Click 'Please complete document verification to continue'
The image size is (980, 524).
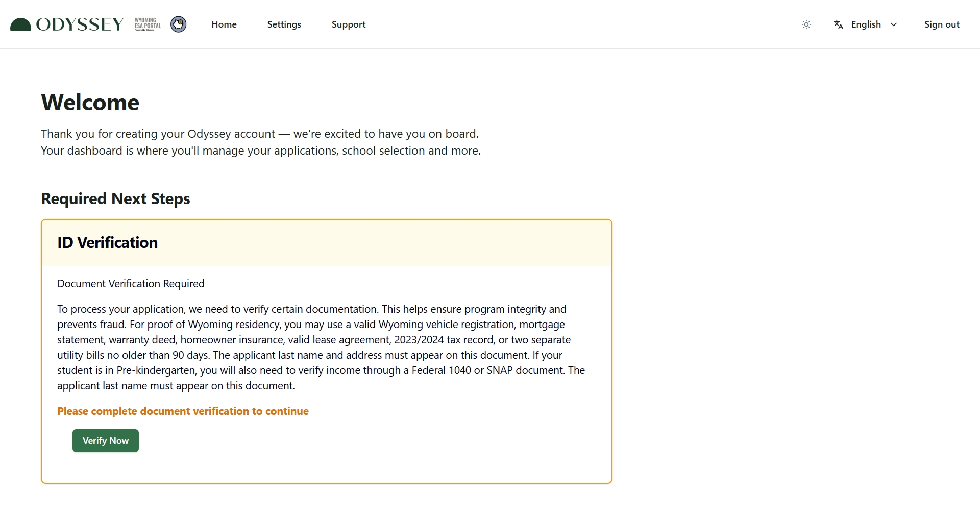pyautogui.click(x=183, y=411)
